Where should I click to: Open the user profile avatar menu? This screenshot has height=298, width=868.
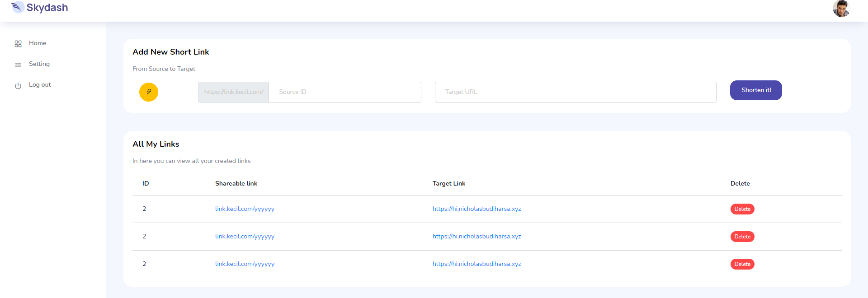click(841, 8)
